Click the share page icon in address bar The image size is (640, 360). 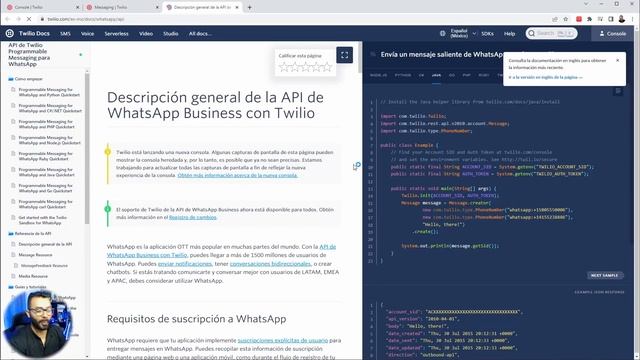click(x=555, y=19)
